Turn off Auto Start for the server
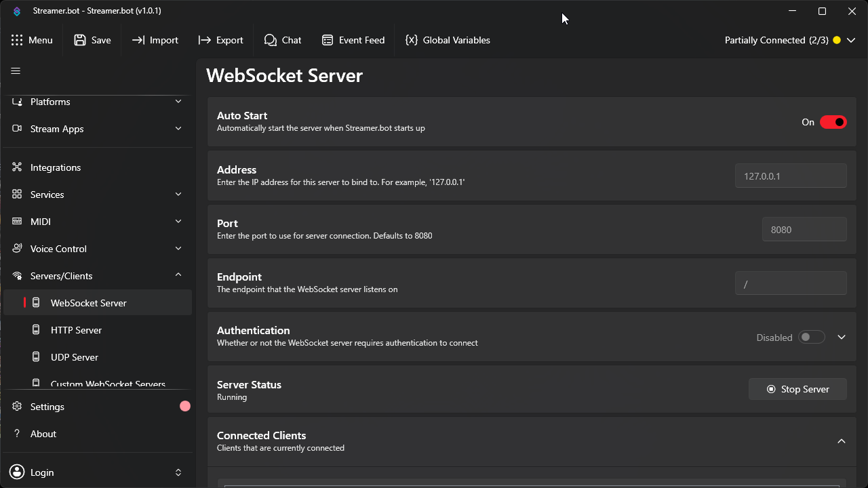Screen dimensions: 868x488 coord(833,122)
